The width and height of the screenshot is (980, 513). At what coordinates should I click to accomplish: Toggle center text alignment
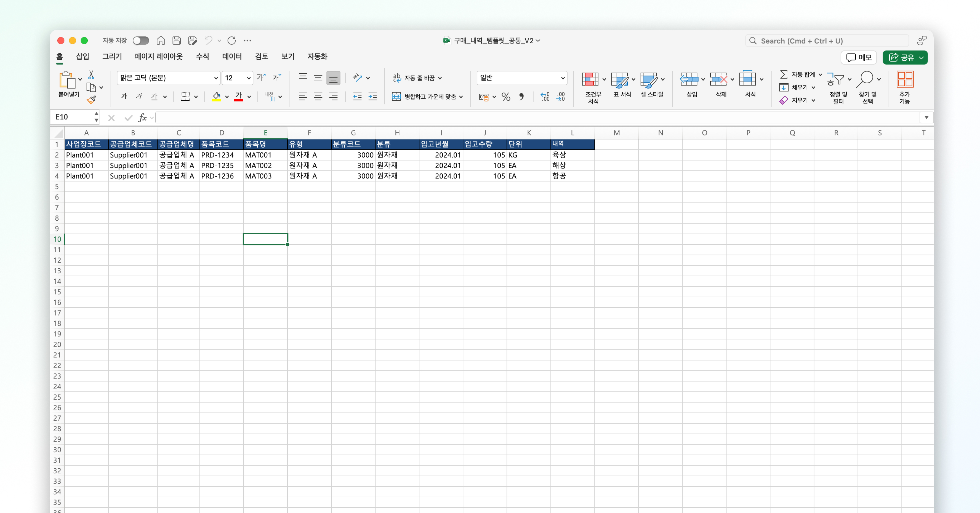pyautogui.click(x=318, y=97)
